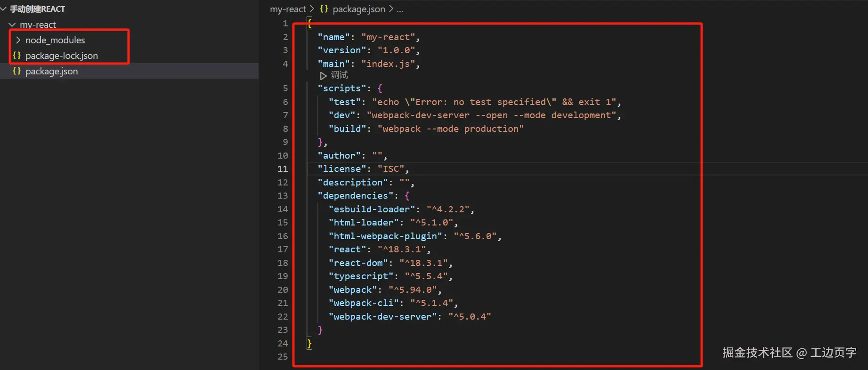
Task: Click the debug play triangle icon
Action: point(323,76)
